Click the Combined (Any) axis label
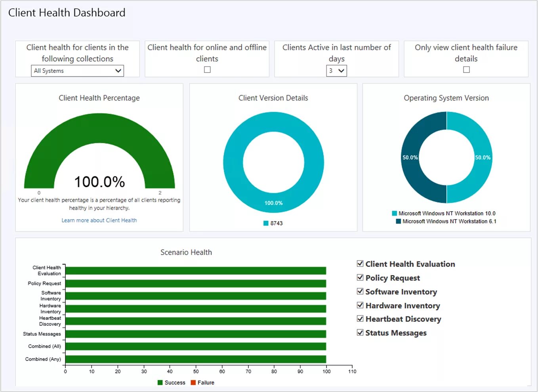Image resolution: width=538 pixels, height=392 pixels. pos(43,359)
